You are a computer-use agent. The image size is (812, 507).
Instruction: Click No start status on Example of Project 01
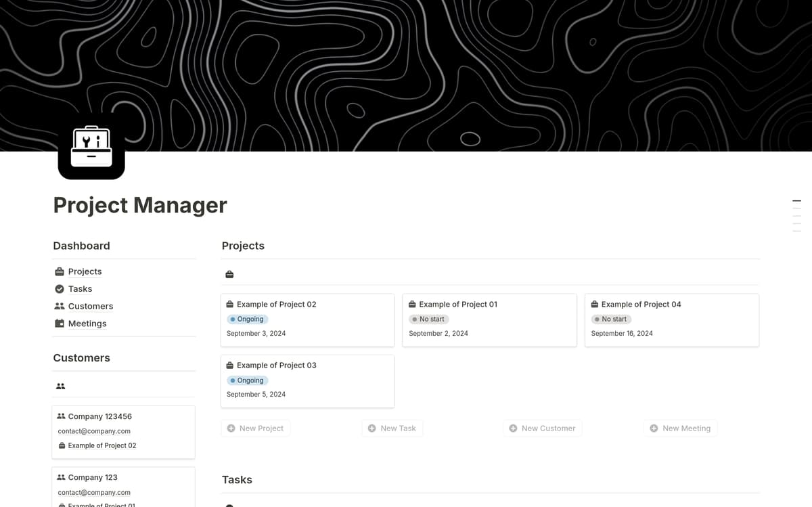(428, 319)
